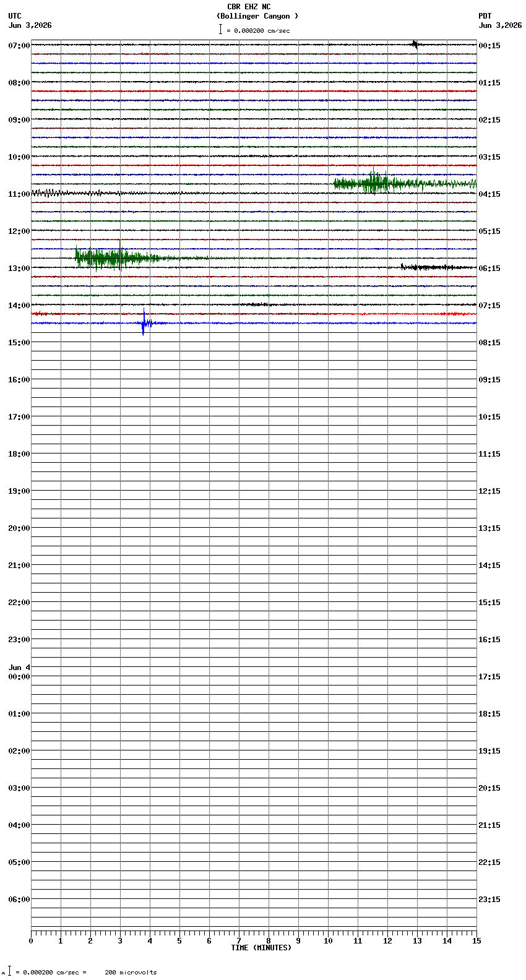Click the '06:15' PDT time label
The width and height of the screenshot is (526, 980).
click(x=489, y=268)
